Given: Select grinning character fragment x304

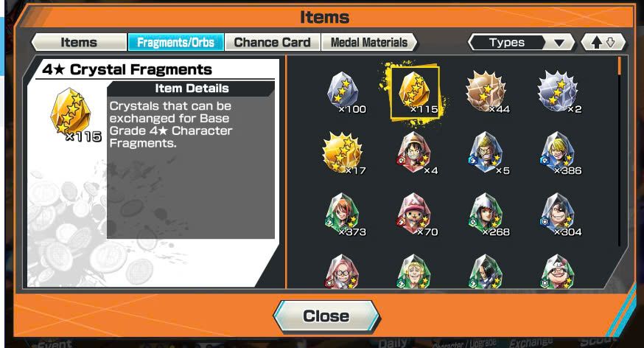Looking at the screenshot, I should point(559,215).
